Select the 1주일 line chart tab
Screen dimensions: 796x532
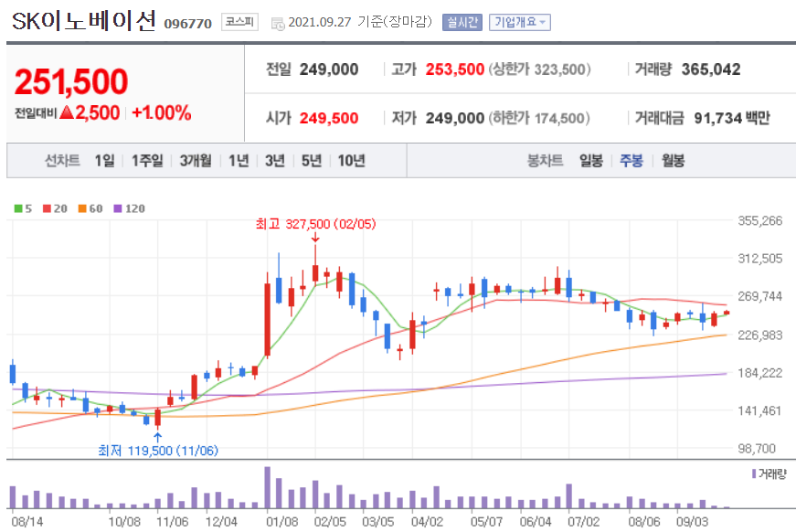coord(147,161)
